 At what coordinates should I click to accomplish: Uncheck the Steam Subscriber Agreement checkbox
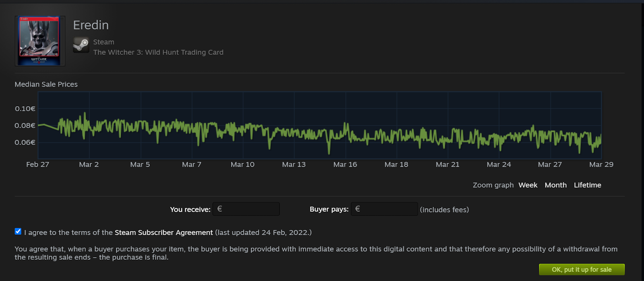[18, 231]
